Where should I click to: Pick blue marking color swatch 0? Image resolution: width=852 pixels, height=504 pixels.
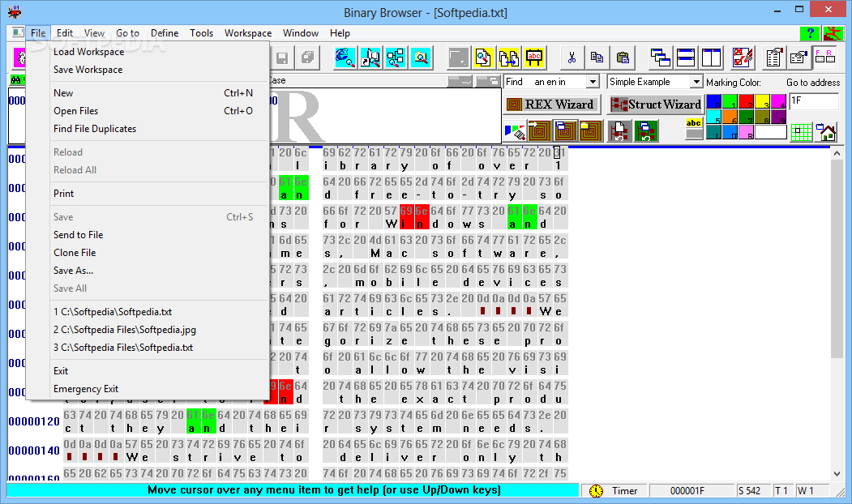714,101
